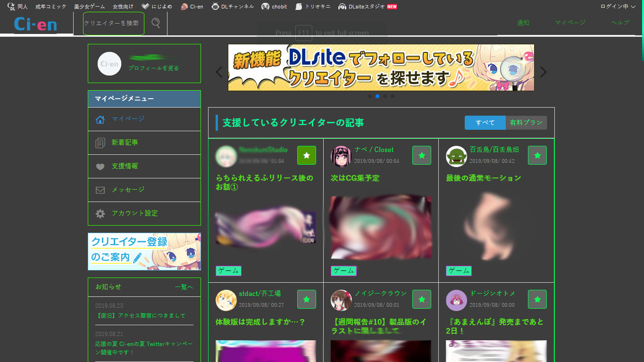Show previous banner with left arrow
The image size is (644, 362).
click(x=218, y=72)
